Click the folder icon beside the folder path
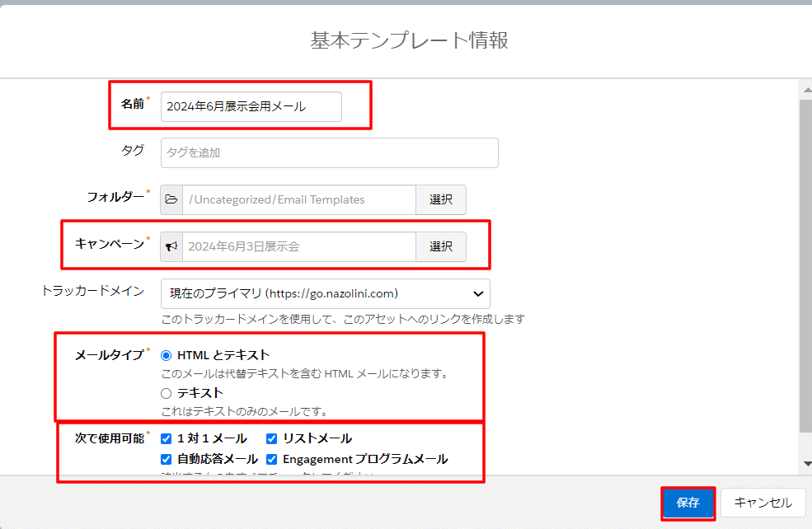 pyautogui.click(x=171, y=199)
